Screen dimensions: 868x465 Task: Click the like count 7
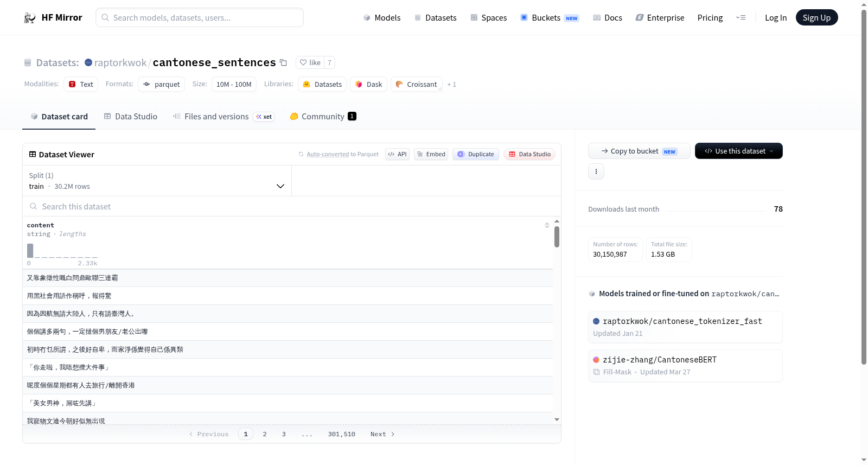(x=329, y=62)
